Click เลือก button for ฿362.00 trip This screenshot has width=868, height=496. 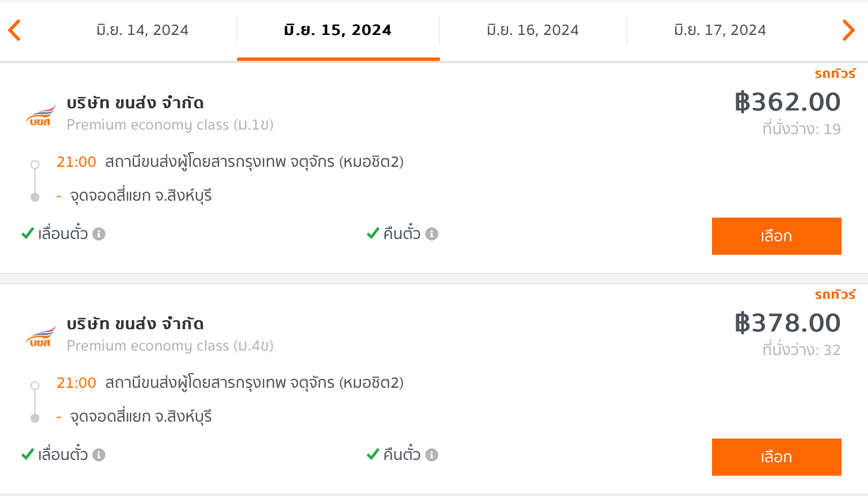tap(777, 236)
